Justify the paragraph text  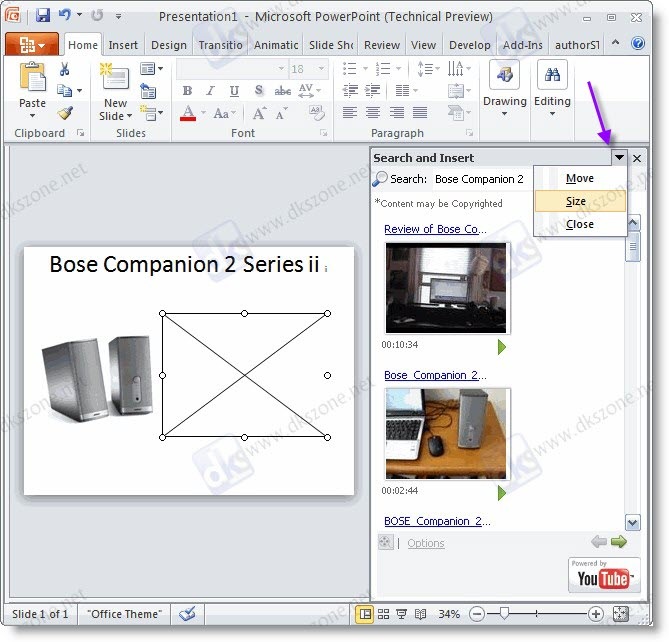pos(420,113)
